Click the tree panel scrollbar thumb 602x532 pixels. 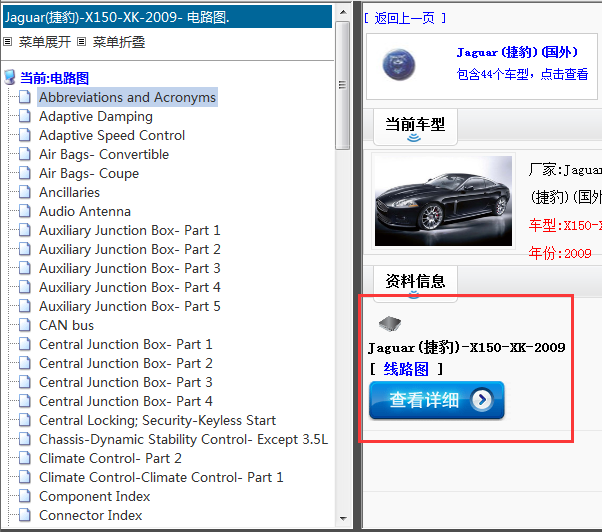pyautogui.click(x=342, y=85)
